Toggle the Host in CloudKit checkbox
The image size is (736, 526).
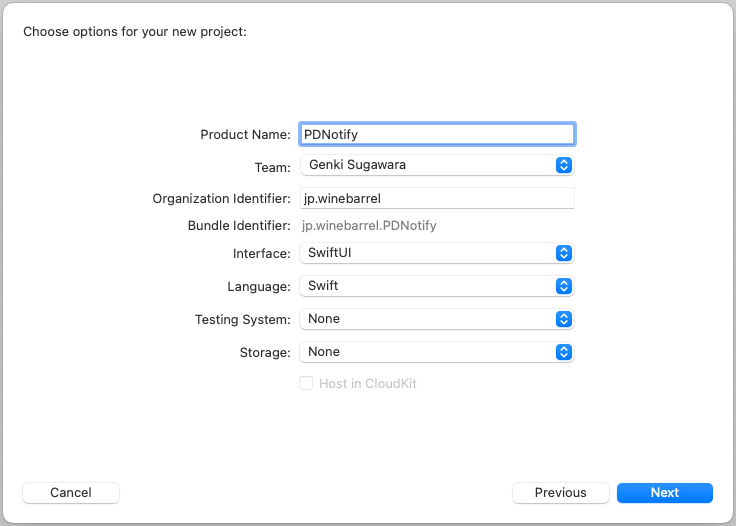tap(307, 383)
